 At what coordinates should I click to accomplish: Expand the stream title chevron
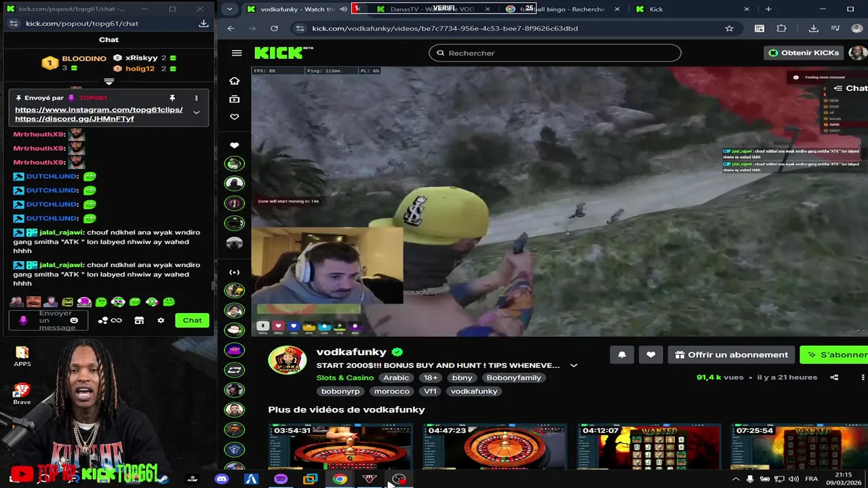tap(574, 365)
